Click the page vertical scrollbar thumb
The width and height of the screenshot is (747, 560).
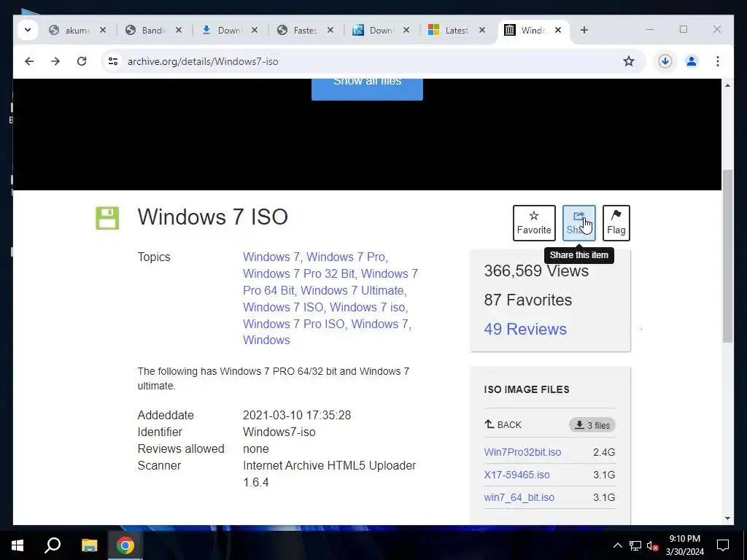click(x=727, y=256)
